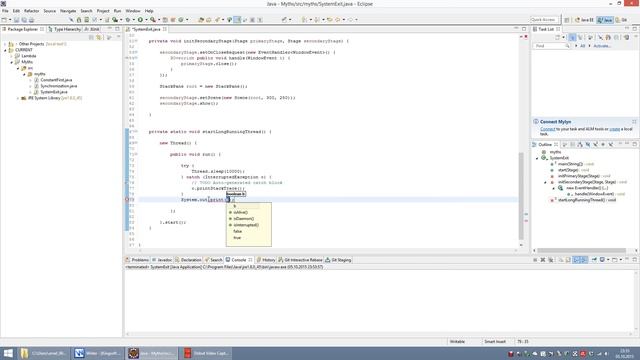Launch Debug from the main toolbar
The height and width of the screenshot is (360, 640).
click(x=128, y=20)
